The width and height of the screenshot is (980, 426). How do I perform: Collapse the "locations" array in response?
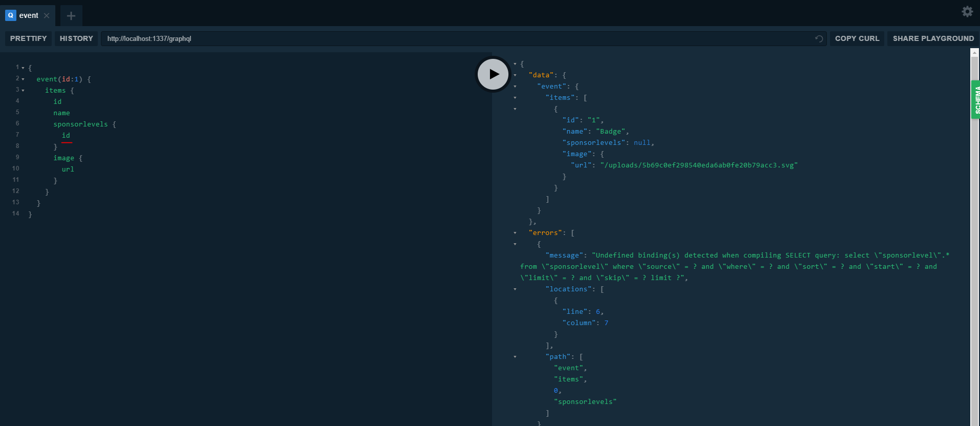515,289
